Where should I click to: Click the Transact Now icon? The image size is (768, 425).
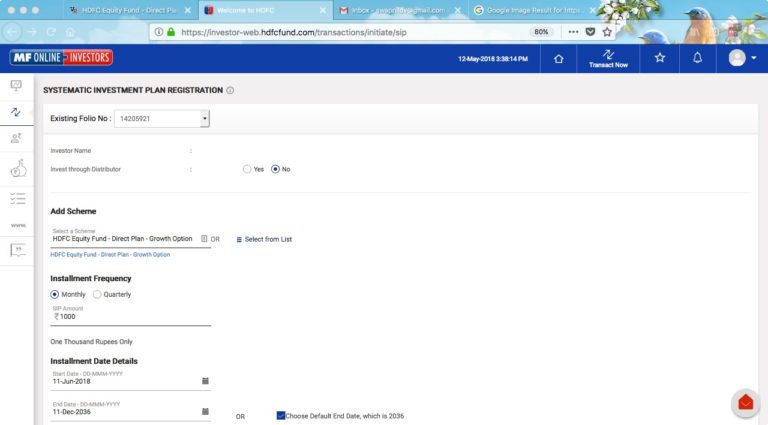(608, 59)
